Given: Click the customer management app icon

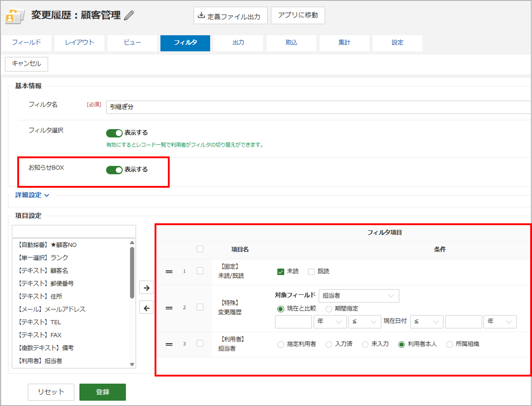Looking at the screenshot, I should [15, 16].
